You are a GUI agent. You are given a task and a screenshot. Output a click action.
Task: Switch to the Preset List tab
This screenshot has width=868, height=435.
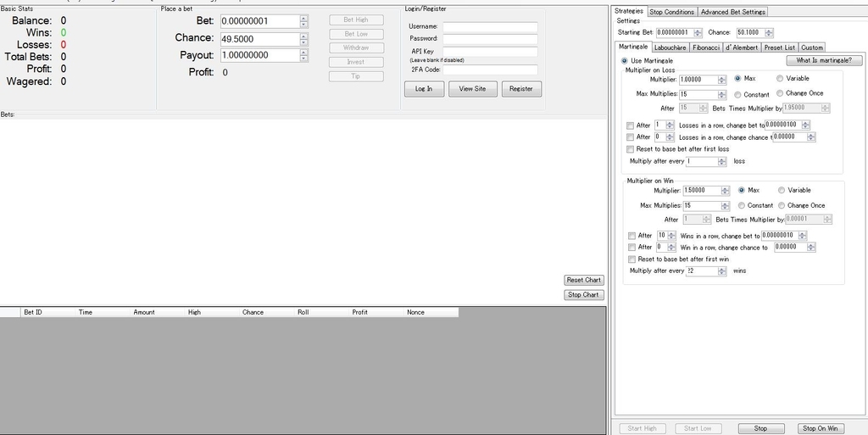click(x=780, y=47)
